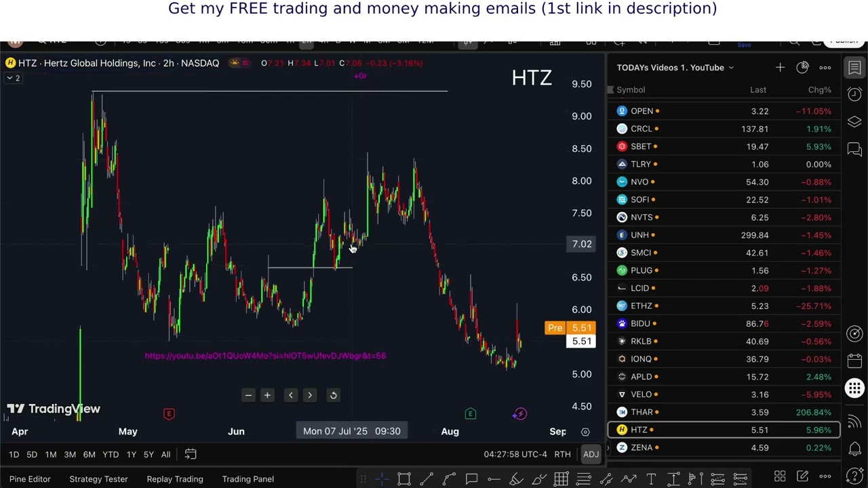Open the YouTube link on chart

[265, 356]
